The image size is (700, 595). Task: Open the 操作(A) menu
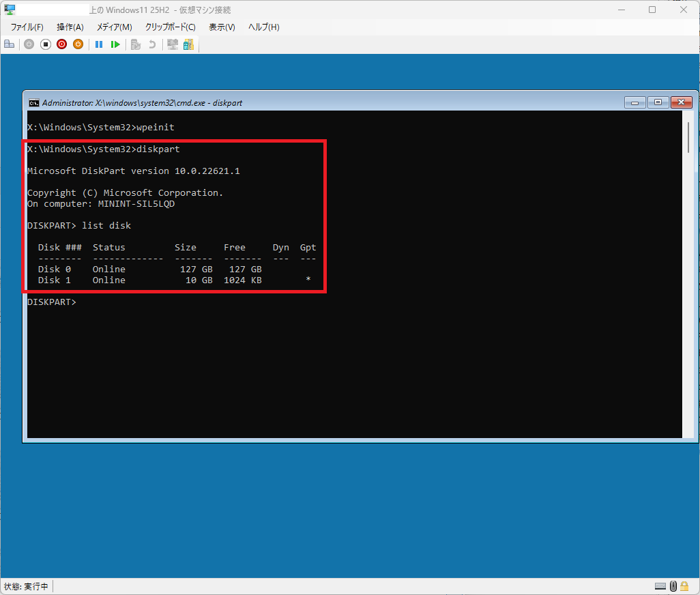pyautogui.click(x=70, y=27)
